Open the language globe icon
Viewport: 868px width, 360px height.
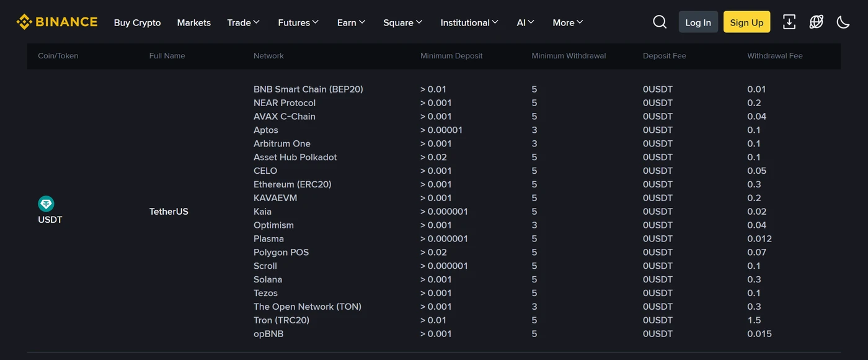point(817,22)
